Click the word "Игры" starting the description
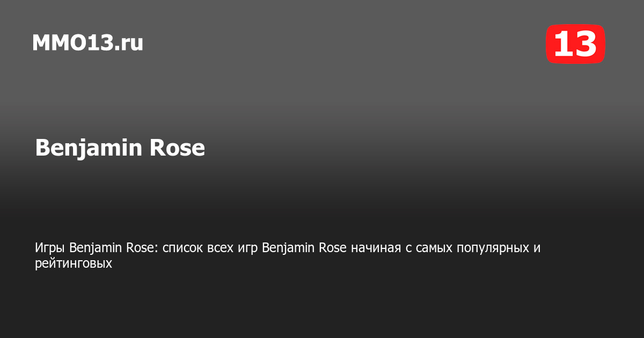Viewport: 644px width, 338px height. click(x=50, y=248)
